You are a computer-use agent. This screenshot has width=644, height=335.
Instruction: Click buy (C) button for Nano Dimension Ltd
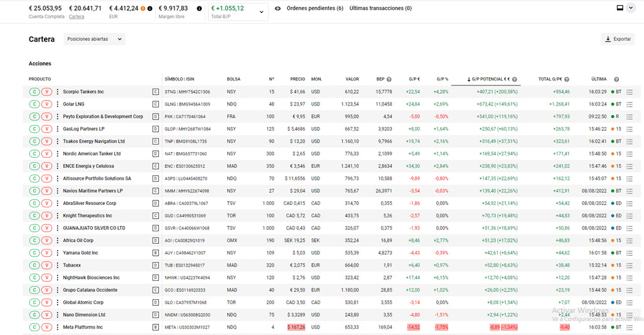tap(35, 315)
